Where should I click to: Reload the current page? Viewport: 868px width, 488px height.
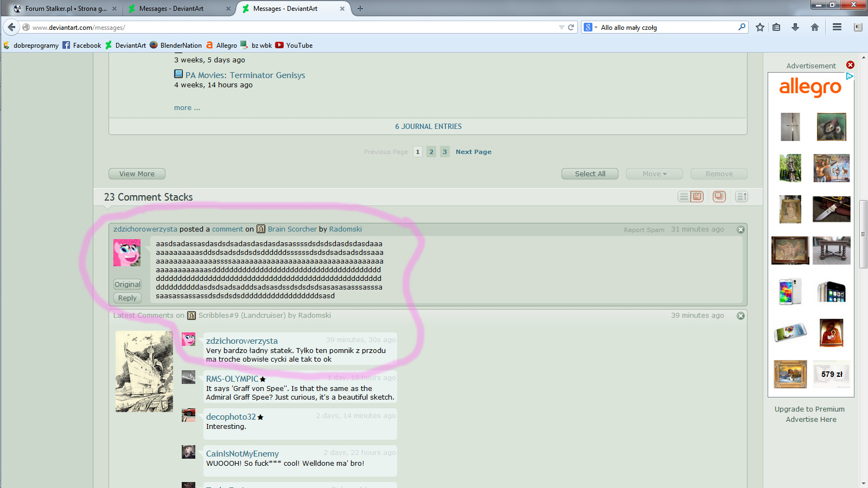coord(571,27)
